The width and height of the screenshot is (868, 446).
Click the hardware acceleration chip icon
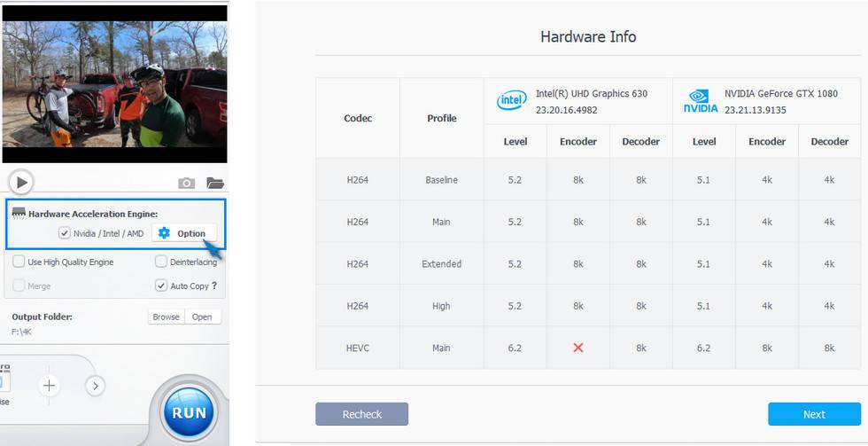coord(19,214)
